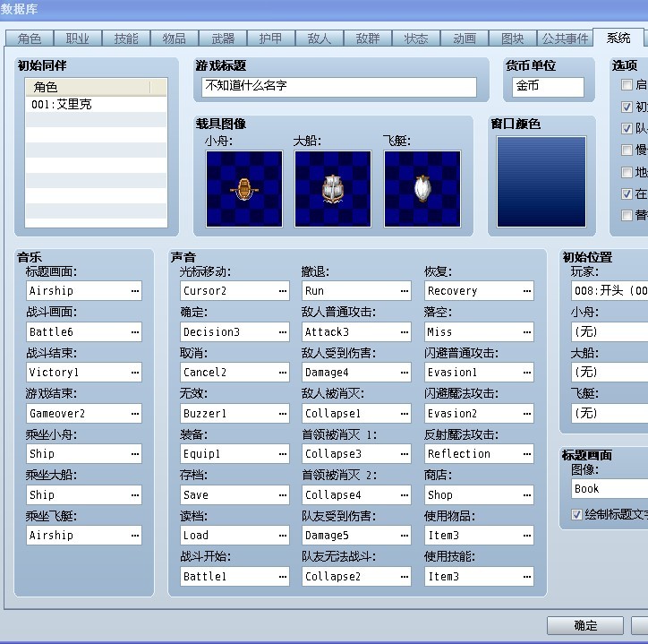Open the 武器 tab
The height and width of the screenshot is (644, 648).
(x=223, y=39)
